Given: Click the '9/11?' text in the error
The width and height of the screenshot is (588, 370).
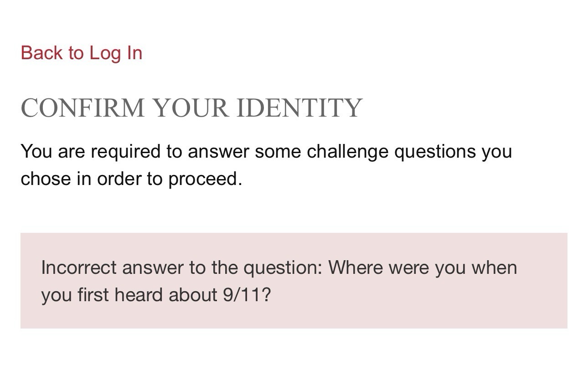Looking at the screenshot, I should (247, 295).
